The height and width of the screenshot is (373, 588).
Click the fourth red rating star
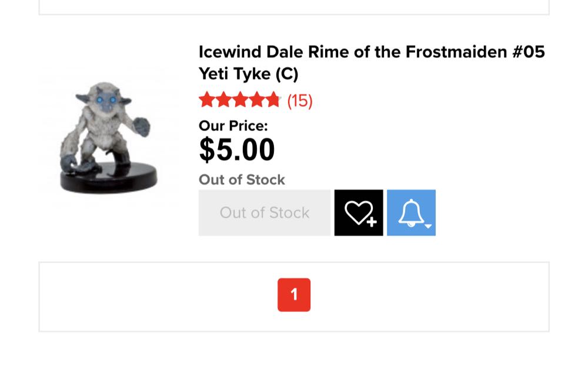coord(257,100)
